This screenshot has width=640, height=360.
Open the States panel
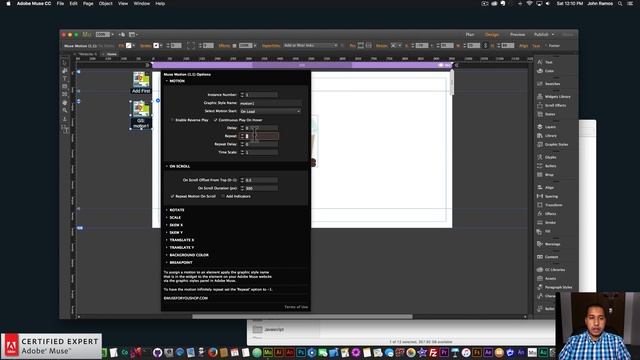546,114
